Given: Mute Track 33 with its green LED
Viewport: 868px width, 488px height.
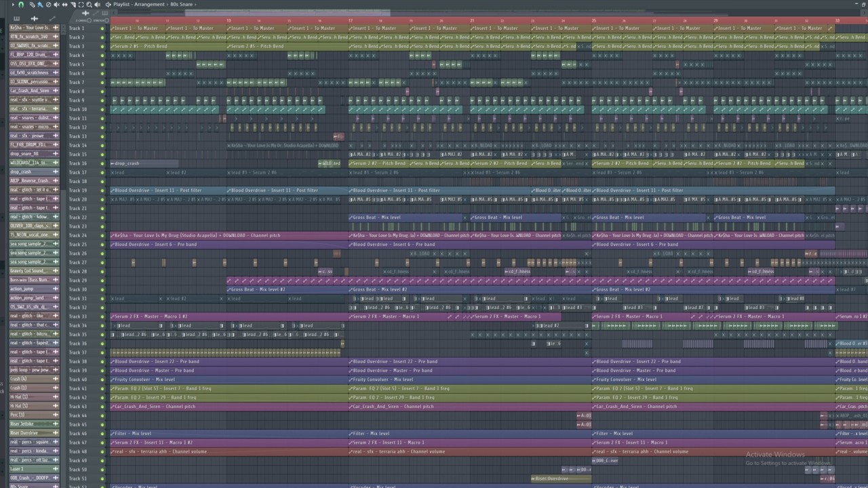Looking at the screenshot, I should tap(103, 317).
